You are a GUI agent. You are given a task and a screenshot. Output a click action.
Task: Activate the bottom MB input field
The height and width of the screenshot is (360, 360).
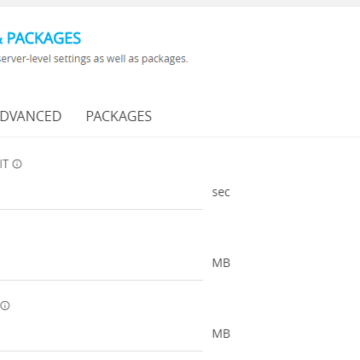(101, 334)
